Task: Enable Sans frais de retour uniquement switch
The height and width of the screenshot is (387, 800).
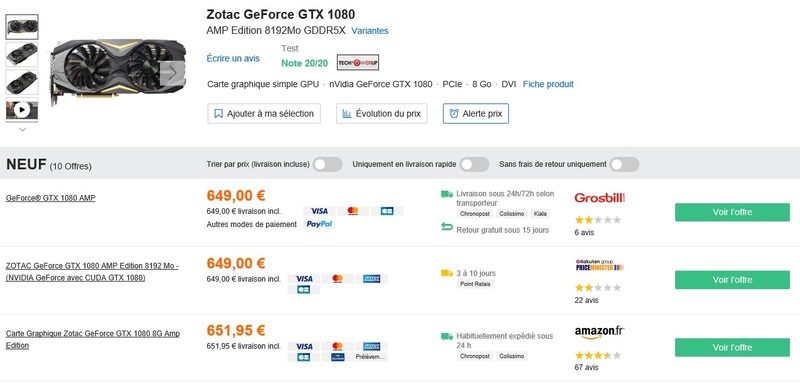Action: tap(624, 165)
